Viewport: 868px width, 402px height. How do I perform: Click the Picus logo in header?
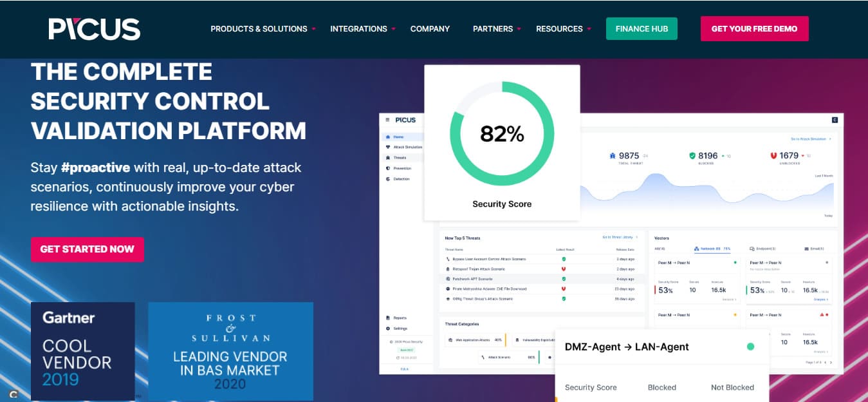pyautogui.click(x=94, y=29)
